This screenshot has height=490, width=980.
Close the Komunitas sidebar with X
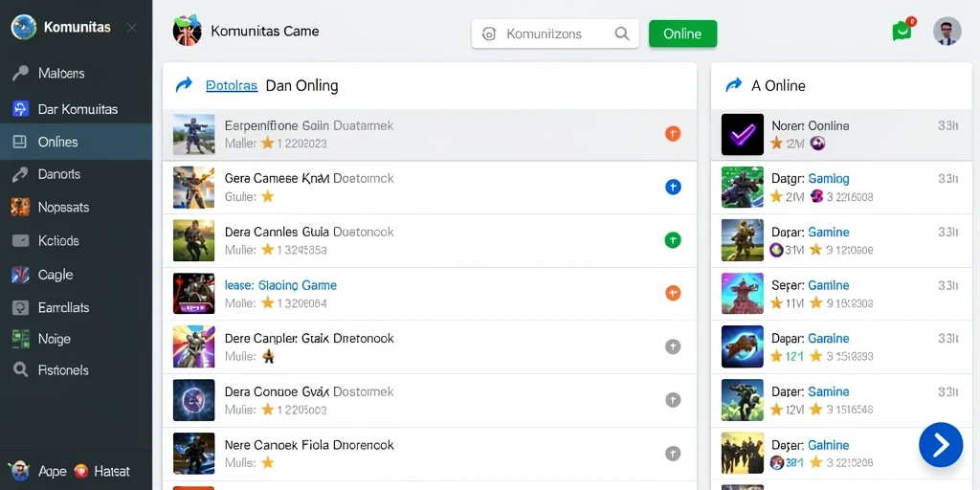click(132, 28)
